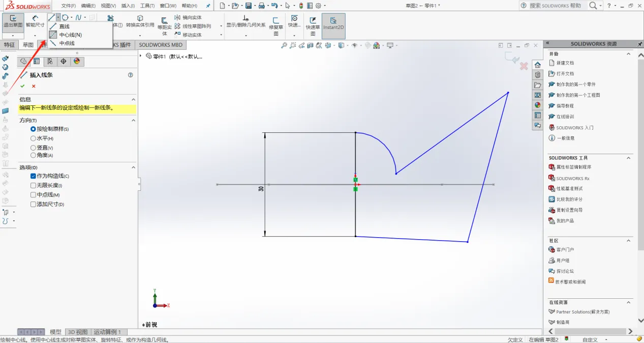Click the Save icon in quick access toolbar
Screen dimensions: 644x343
pyautogui.click(x=249, y=6)
